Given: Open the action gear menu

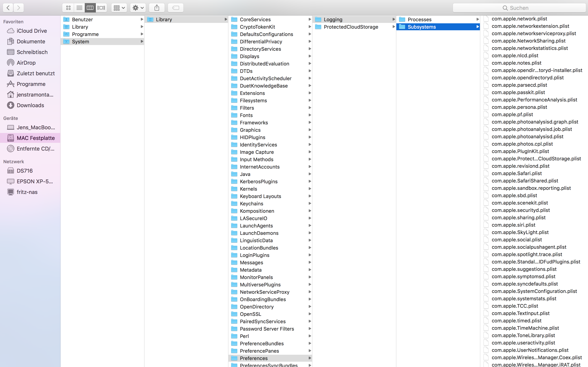Looking at the screenshot, I should pos(138,8).
